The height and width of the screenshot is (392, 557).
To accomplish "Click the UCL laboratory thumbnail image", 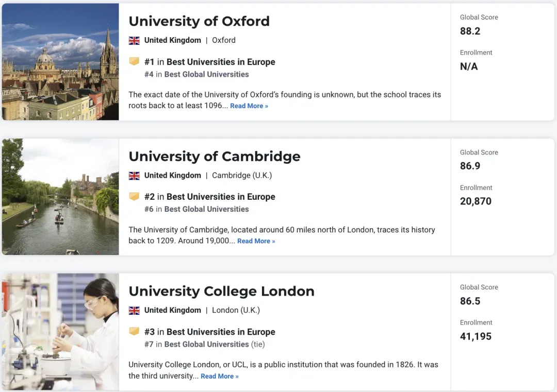I will coord(60,332).
